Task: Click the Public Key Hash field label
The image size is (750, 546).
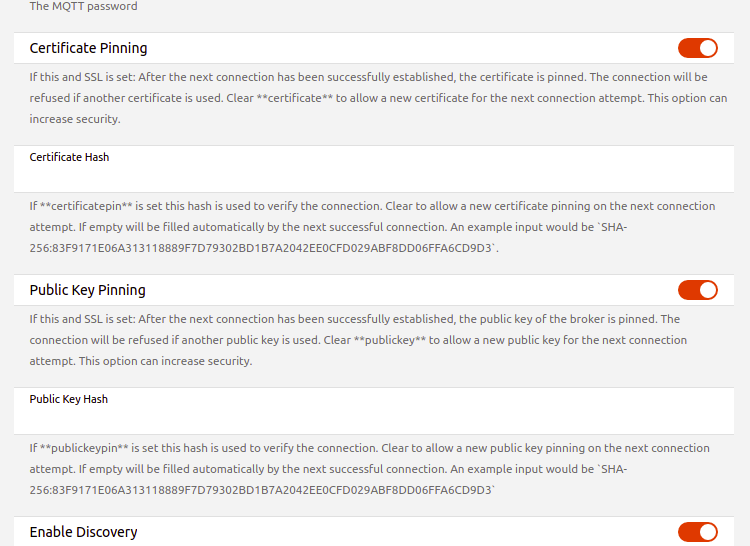Action: pyautogui.click(x=68, y=399)
